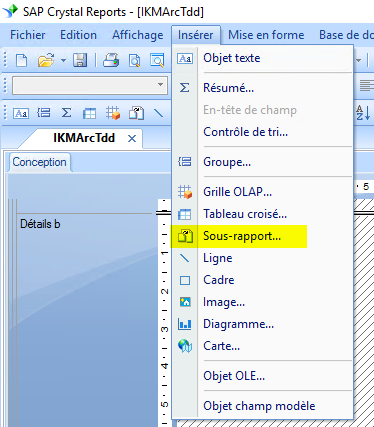Viewport: 374px width, 427px height.
Task: Click Insert group toolbar icon
Action: pos(44,113)
